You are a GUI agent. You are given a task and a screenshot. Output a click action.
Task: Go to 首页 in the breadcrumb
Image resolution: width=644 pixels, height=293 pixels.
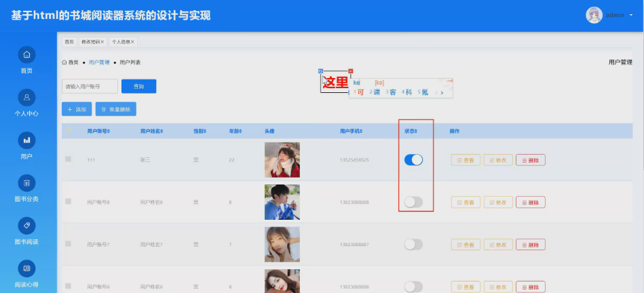[x=70, y=62]
